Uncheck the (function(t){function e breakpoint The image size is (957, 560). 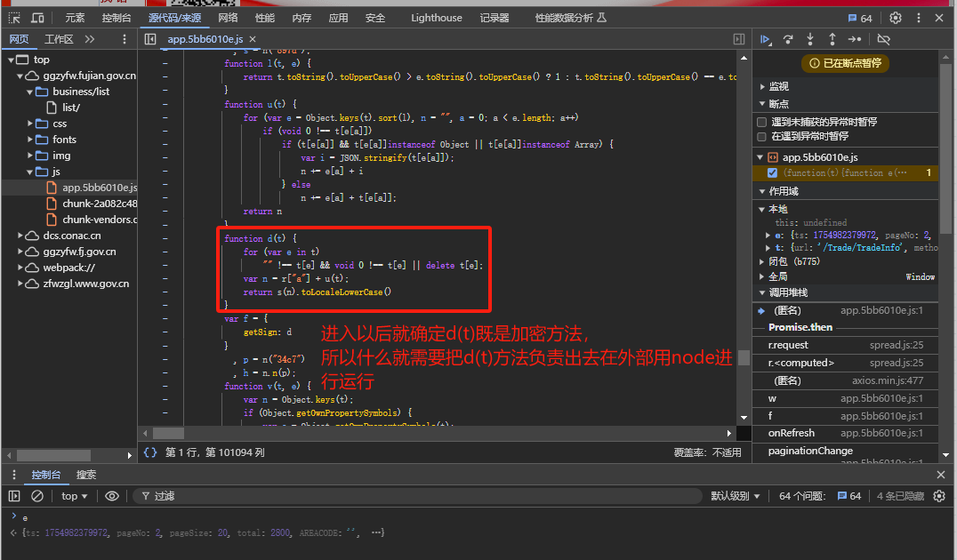[x=772, y=172]
